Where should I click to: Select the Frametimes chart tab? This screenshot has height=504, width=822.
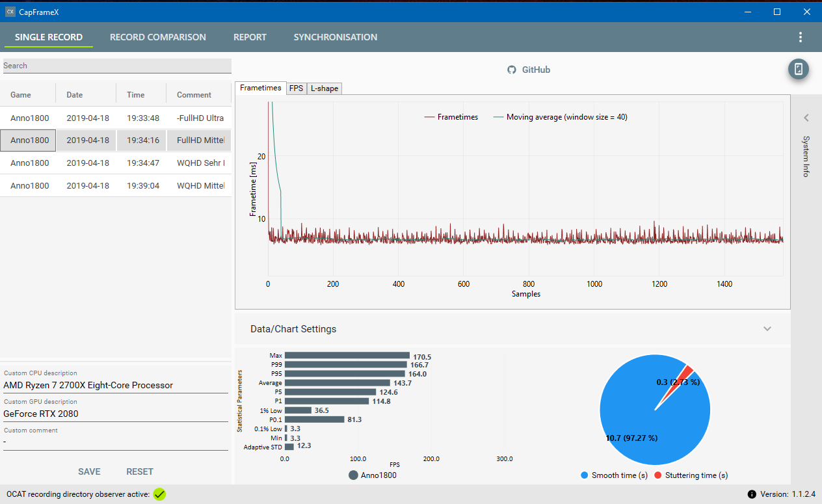[x=261, y=88]
